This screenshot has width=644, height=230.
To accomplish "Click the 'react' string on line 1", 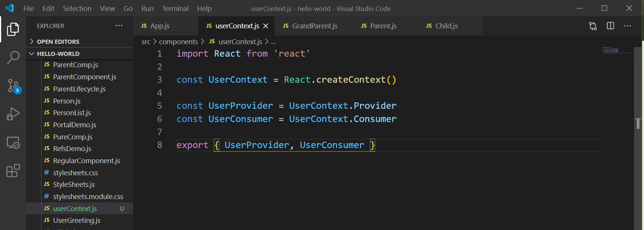I will (x=292, y=54).
